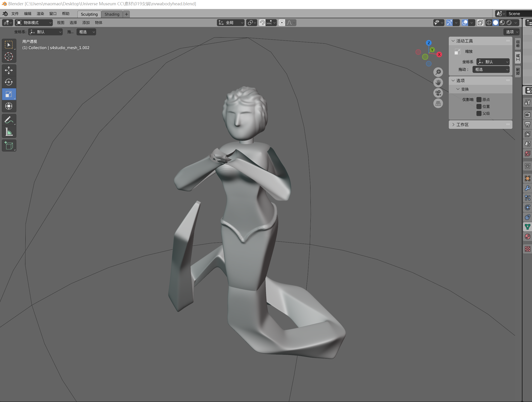Enable the 父级 checkbox
Screen dimensions: 532x402
coord(479,114)
